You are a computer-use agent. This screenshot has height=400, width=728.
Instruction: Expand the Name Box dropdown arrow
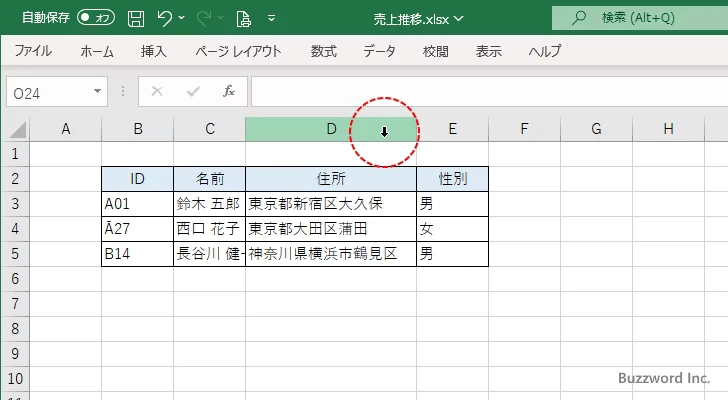coord(98,91)
